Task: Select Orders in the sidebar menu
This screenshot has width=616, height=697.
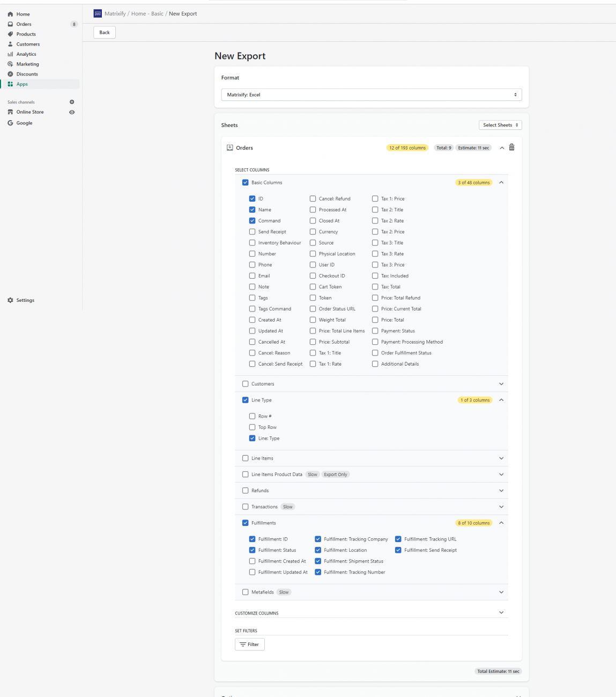Action: click(x=24, y=24)
